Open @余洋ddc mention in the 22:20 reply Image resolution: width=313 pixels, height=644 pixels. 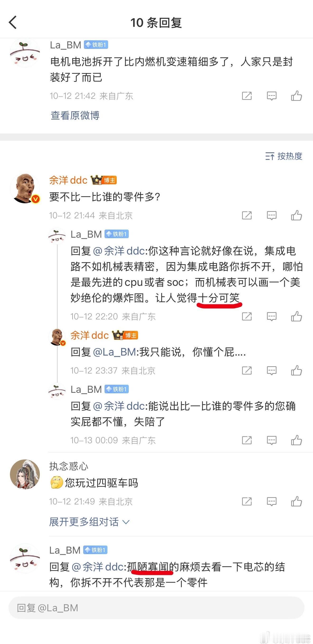click(119, 251)
